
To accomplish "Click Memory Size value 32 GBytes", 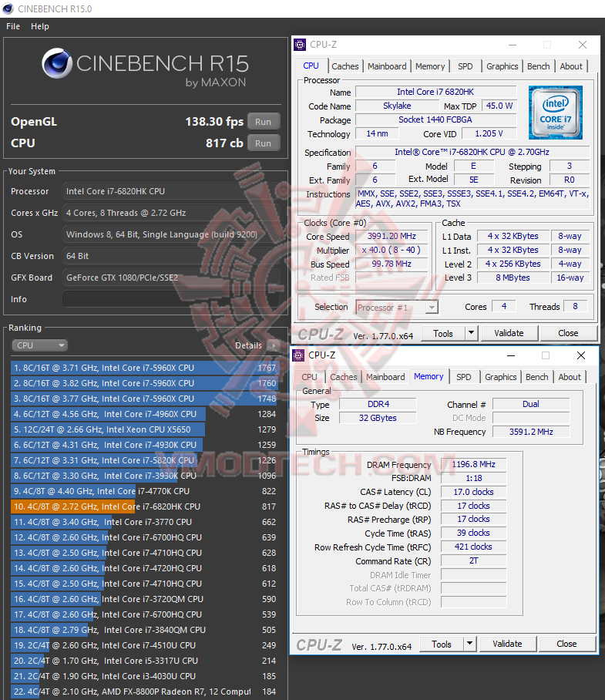I will pos(378,418).
